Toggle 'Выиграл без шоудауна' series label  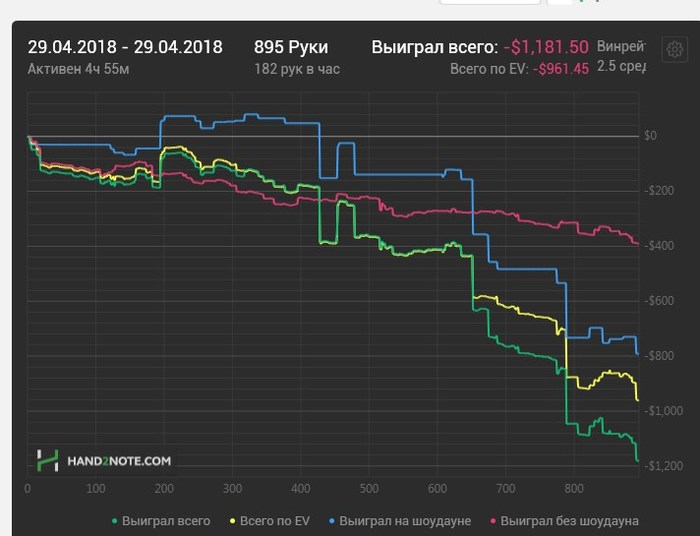[x=569, y=521]
